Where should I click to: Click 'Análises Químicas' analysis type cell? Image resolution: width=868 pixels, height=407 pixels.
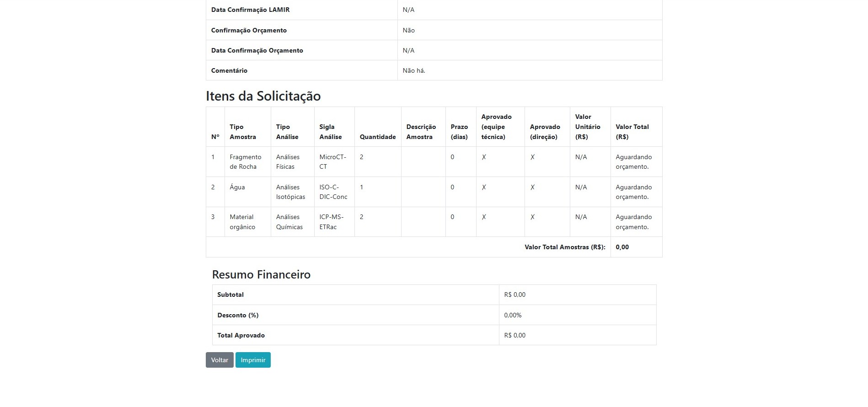292,222
